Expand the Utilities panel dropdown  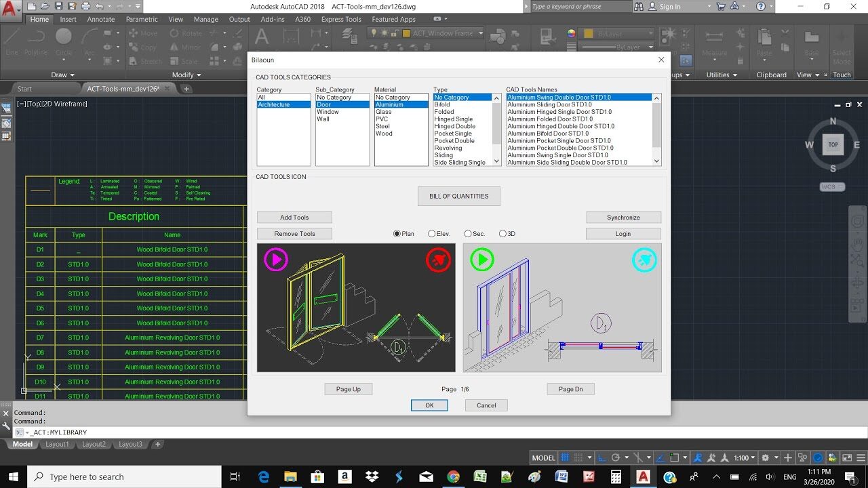(722, 75)
